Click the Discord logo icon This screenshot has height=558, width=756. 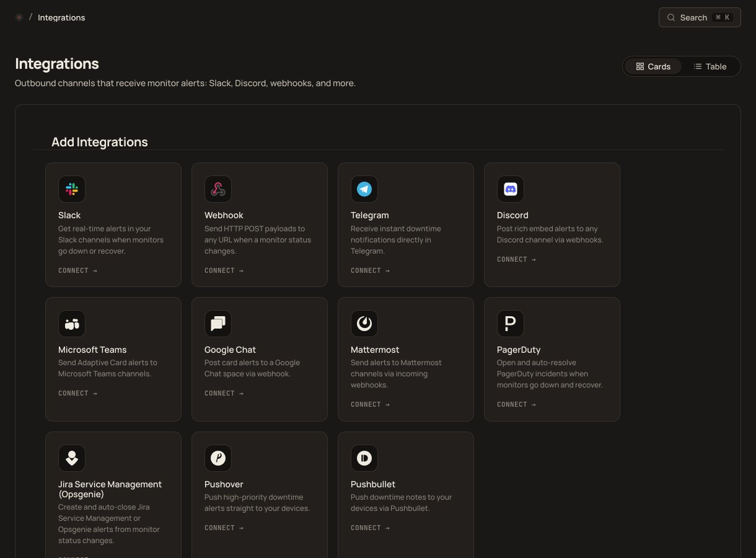511,189
